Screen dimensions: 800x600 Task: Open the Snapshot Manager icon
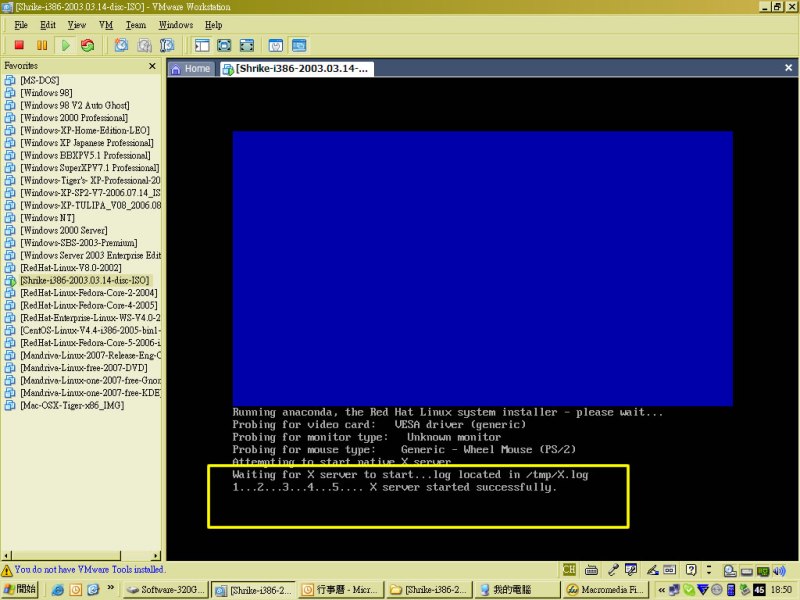(x=167, y=45)
